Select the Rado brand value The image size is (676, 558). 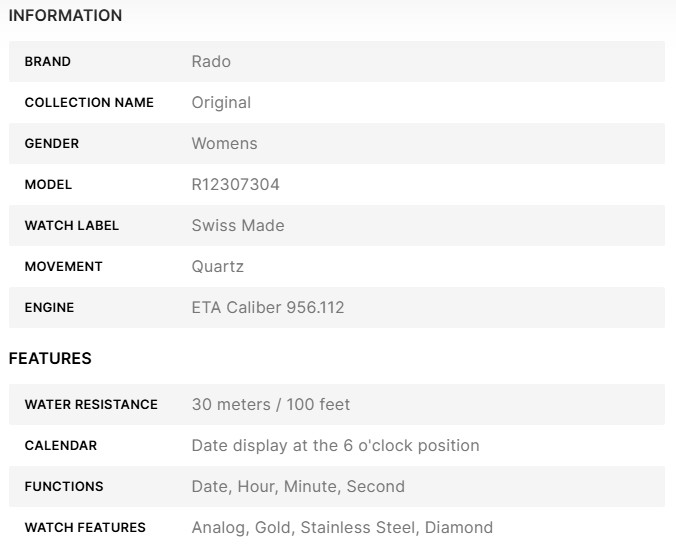(211, 62)
